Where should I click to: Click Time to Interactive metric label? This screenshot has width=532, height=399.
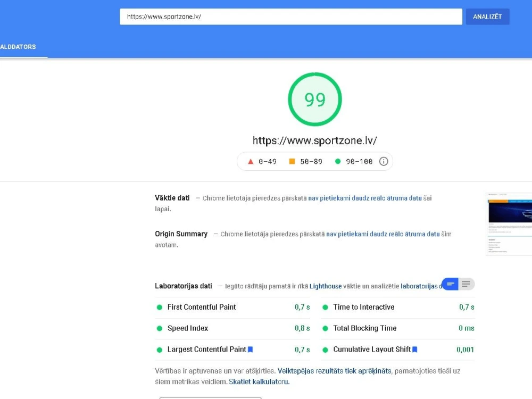(x=364, y=307)
